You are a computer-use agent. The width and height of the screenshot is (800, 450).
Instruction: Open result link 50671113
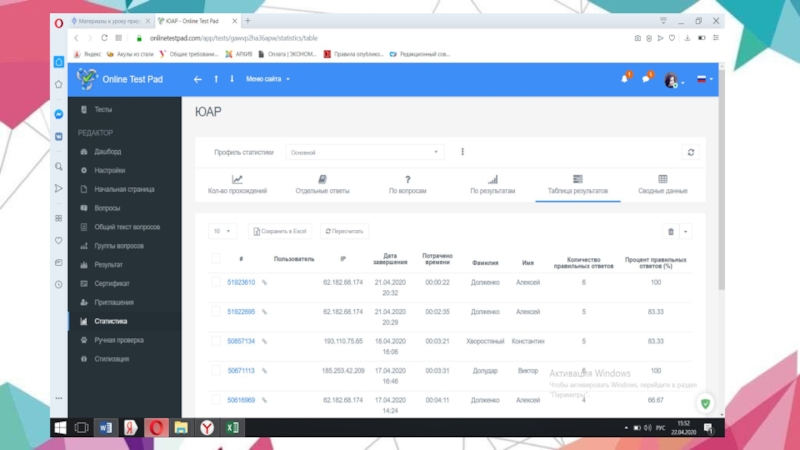[x=241, y=371]
